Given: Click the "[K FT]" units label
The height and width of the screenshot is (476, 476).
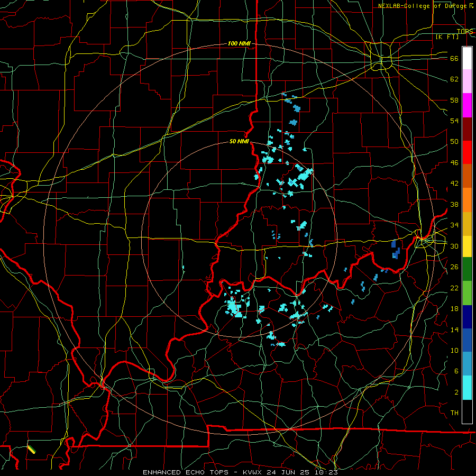Looking at the screenshot, I should (447, 36).
